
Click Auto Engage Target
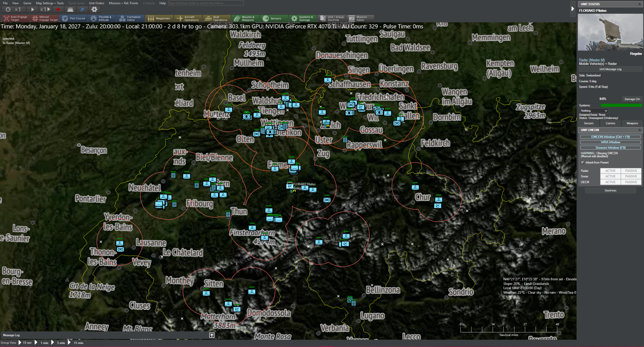click(x=15, y=18)
